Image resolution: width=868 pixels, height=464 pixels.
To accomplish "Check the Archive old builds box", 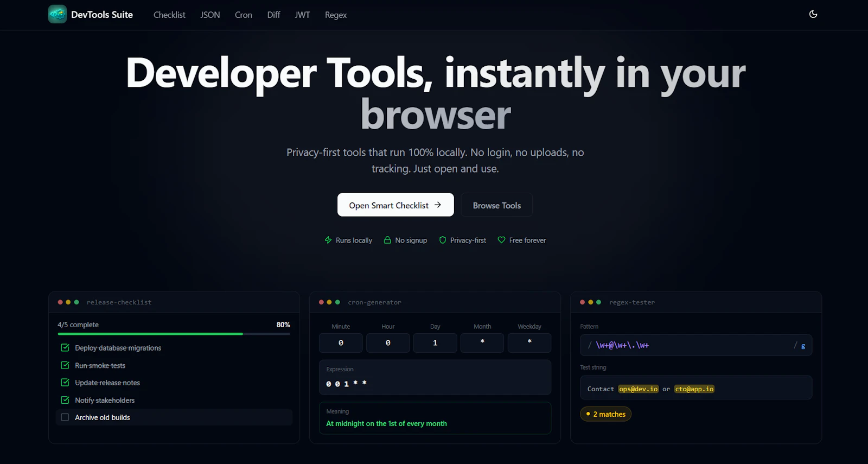I will pyautogui.click(x=65, y=417).
